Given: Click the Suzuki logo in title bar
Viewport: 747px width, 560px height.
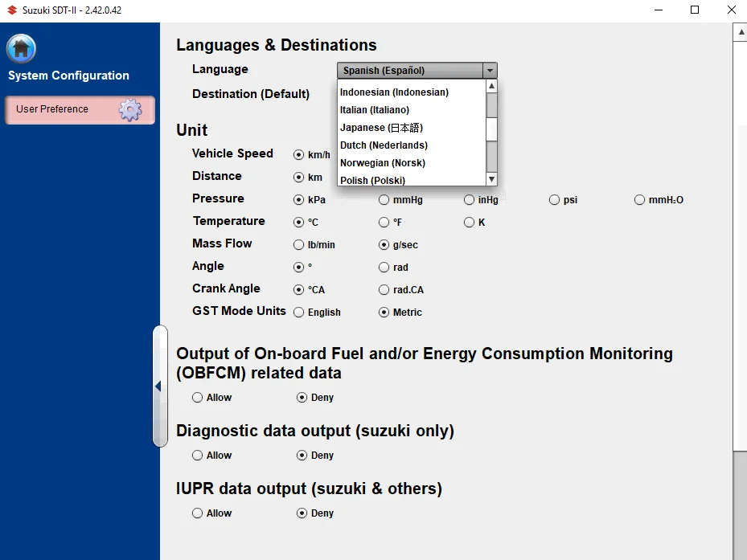Looking at the screenshot, I should coord(11,10).
